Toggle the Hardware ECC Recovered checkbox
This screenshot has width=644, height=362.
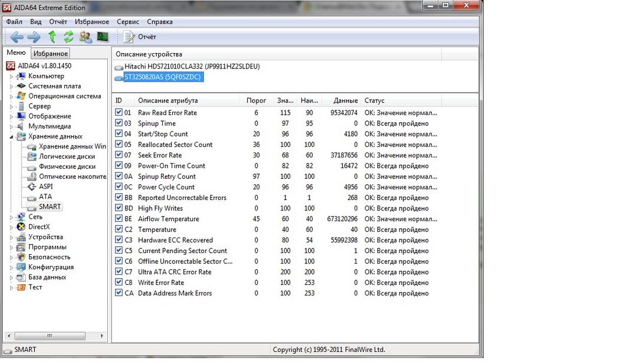(119, 240)
